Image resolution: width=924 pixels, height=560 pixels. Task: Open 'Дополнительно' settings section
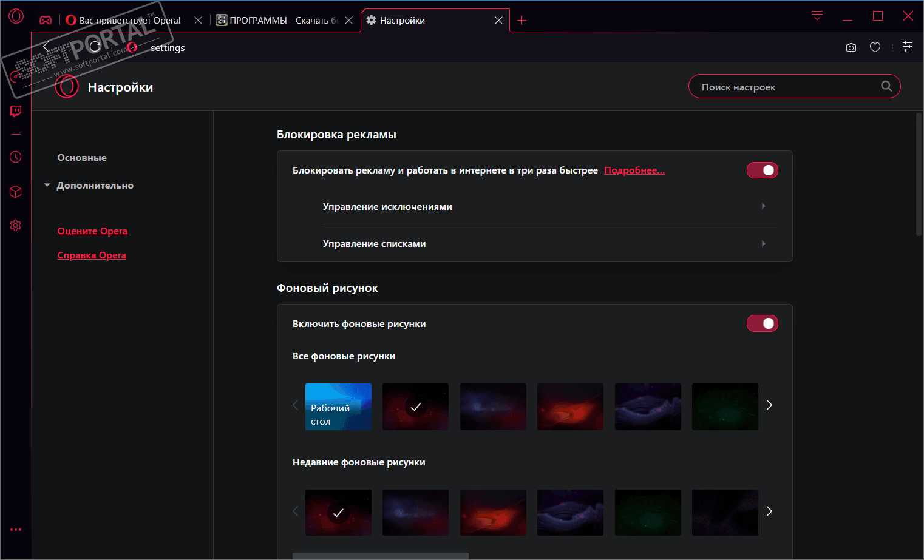point(95,186)
